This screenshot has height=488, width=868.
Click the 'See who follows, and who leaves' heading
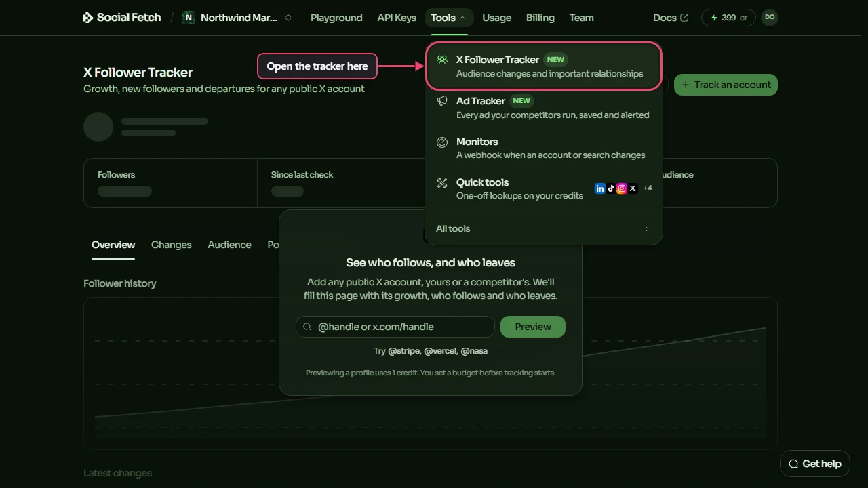click(x=431, y=263)
